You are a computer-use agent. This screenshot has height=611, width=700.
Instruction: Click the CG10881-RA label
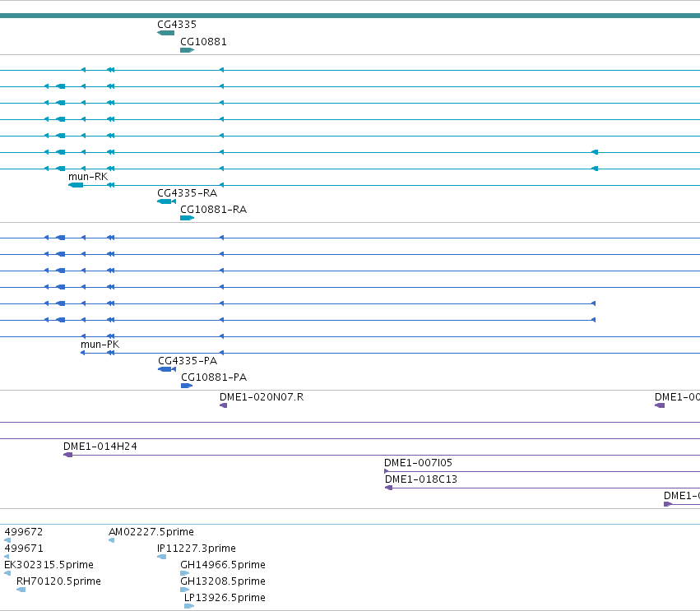coord(213,210)
